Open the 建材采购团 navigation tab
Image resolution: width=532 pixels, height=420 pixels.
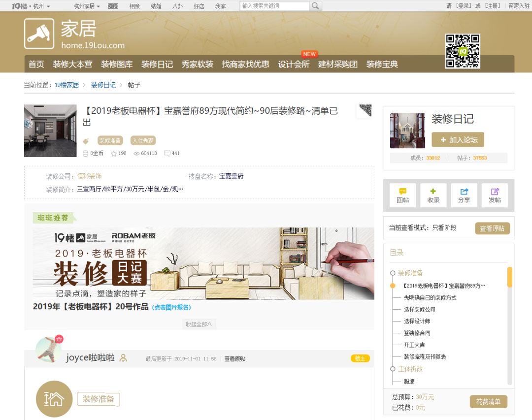(338, 64)
